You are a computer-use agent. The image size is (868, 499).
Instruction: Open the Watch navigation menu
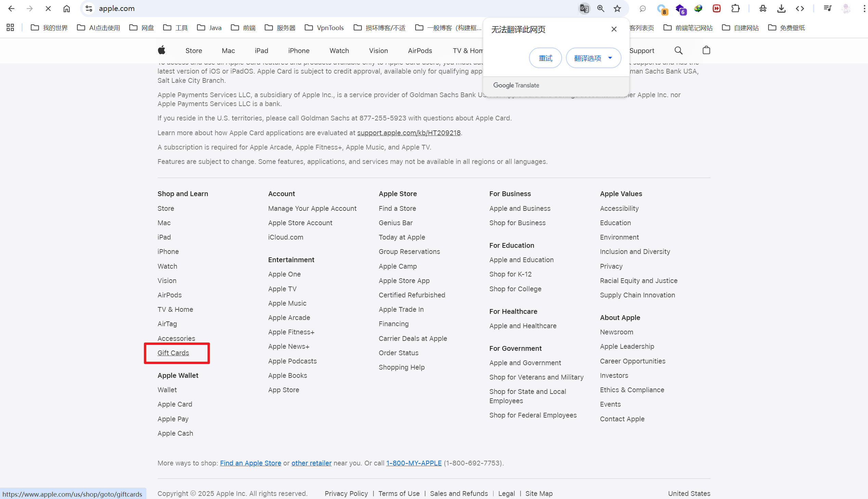[339, 51]
